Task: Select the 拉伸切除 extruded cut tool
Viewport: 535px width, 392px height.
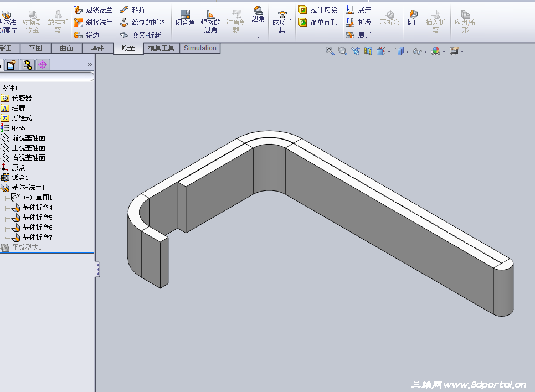Action: pyautogui.click(x=317, y=10)
